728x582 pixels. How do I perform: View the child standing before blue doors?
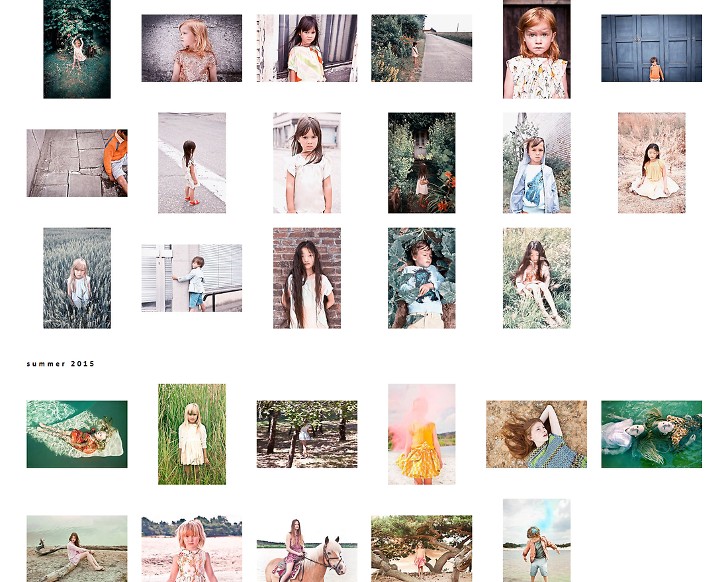tap(651, 48)
